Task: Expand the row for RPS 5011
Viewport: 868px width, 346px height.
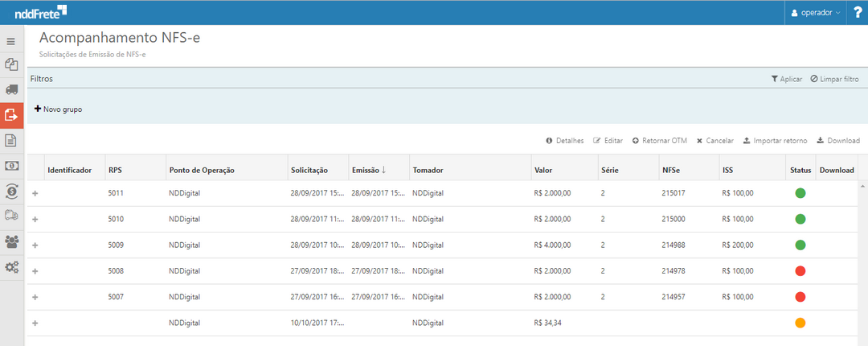Action: coord(35,194)
